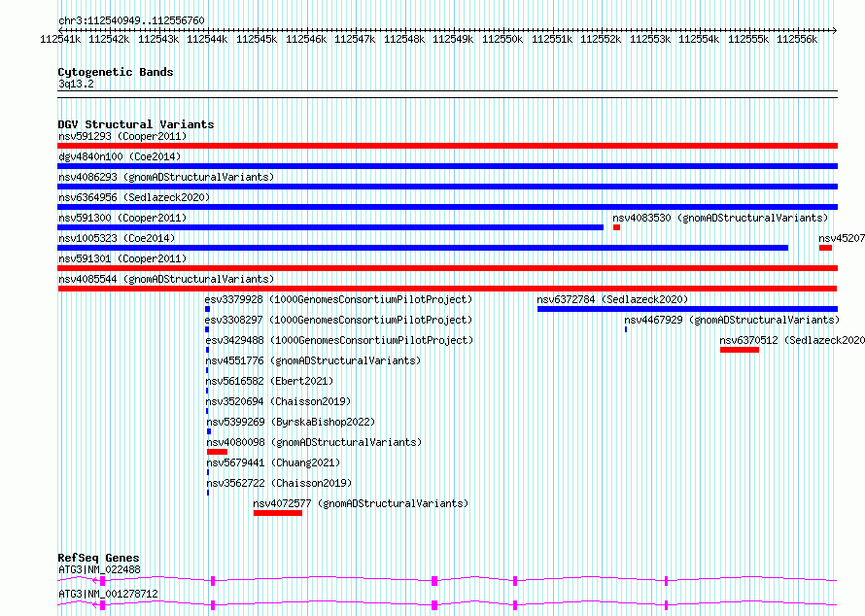Click the 112556k ruler label
This screenshot has height=616, width=865.
coord(797,40)
